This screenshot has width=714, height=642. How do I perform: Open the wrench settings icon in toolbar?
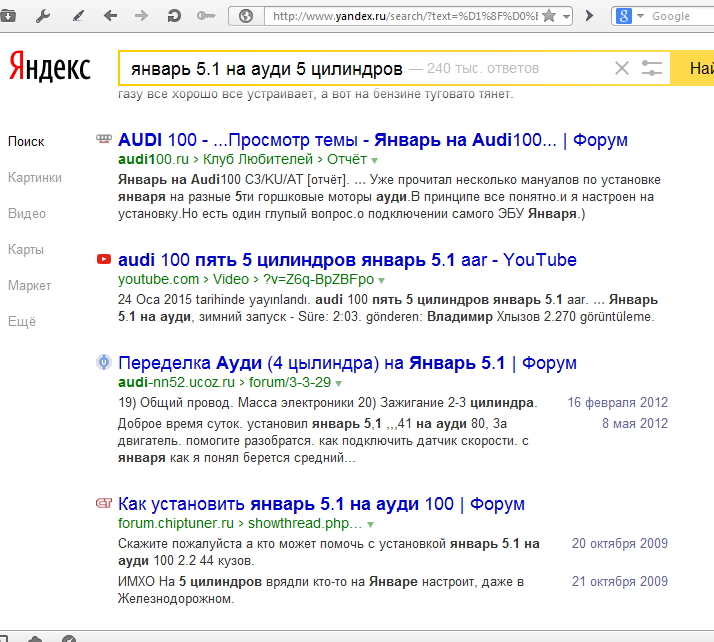point(42,16)
